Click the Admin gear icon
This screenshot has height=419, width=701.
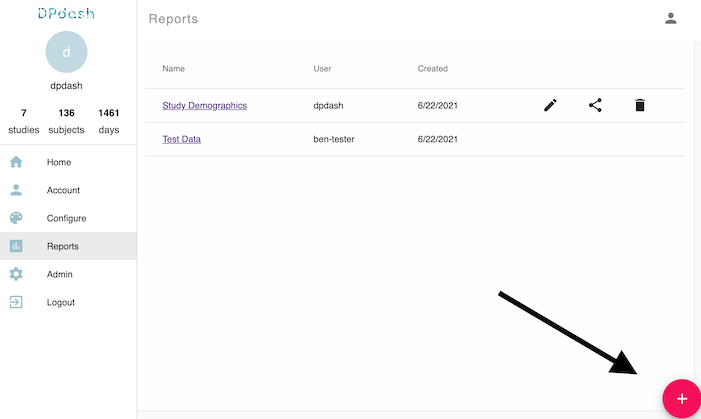[x=16, y=274]
